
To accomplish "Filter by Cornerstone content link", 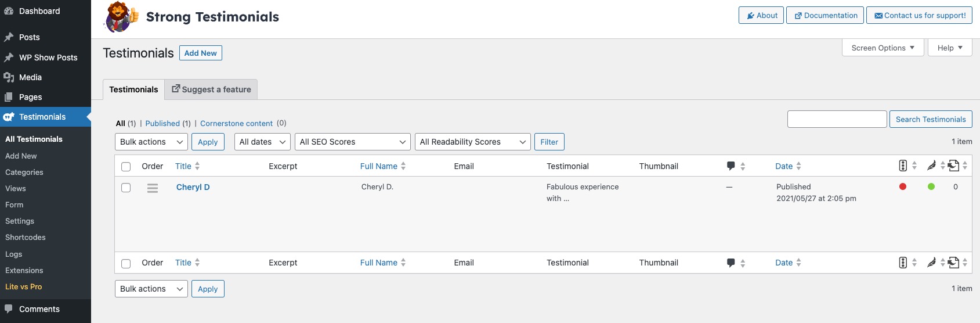I will click(x=236, y=123).
